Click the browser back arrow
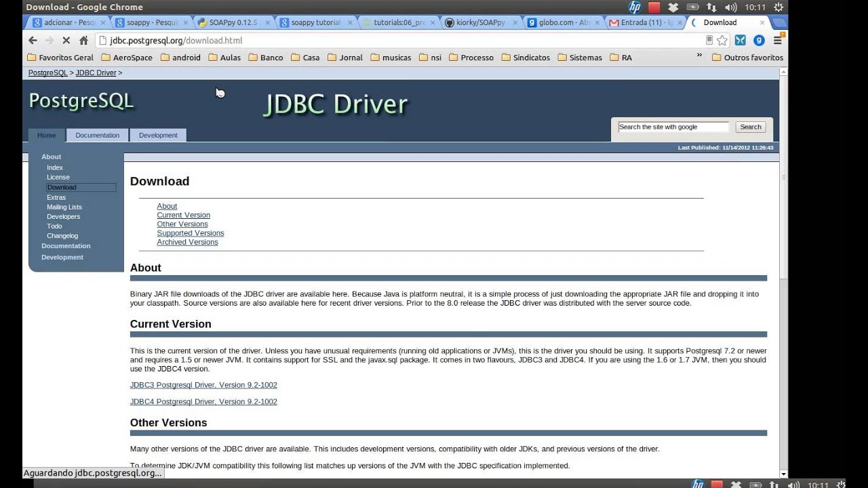Screen dimensions: 868x488 click(33, 41)
